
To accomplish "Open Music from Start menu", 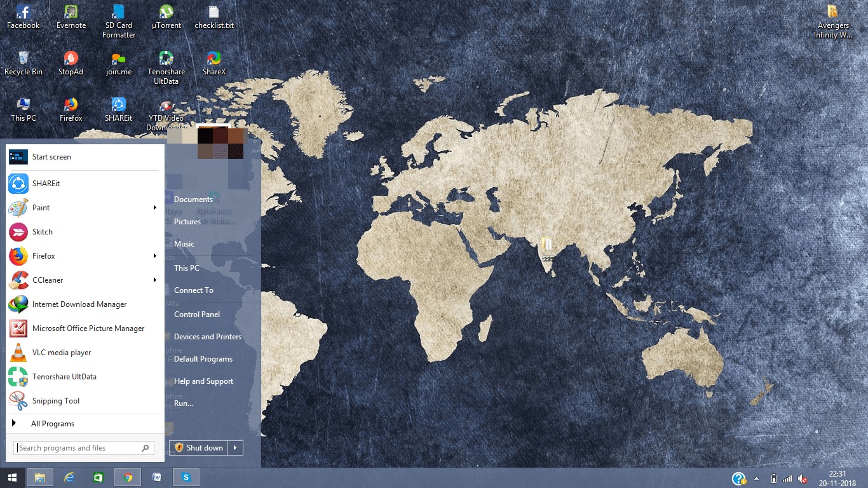I will pyautogui.click(x=184, y=244).
